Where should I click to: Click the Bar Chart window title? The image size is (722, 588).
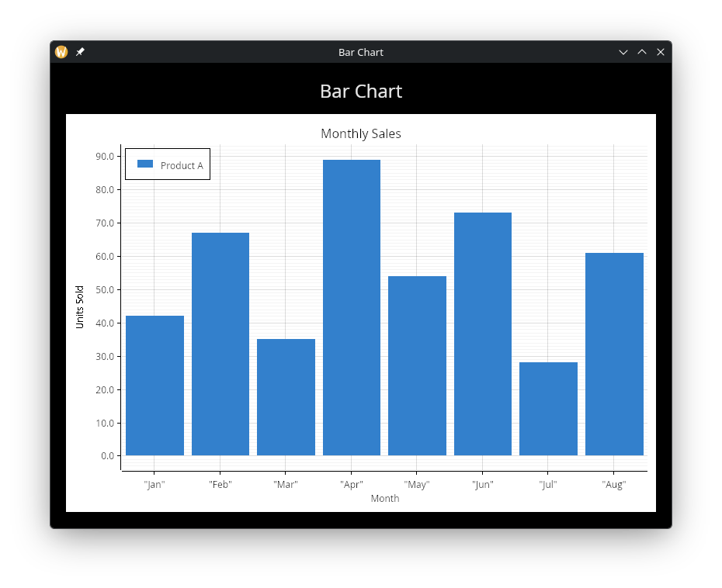[x=361, y=52]
